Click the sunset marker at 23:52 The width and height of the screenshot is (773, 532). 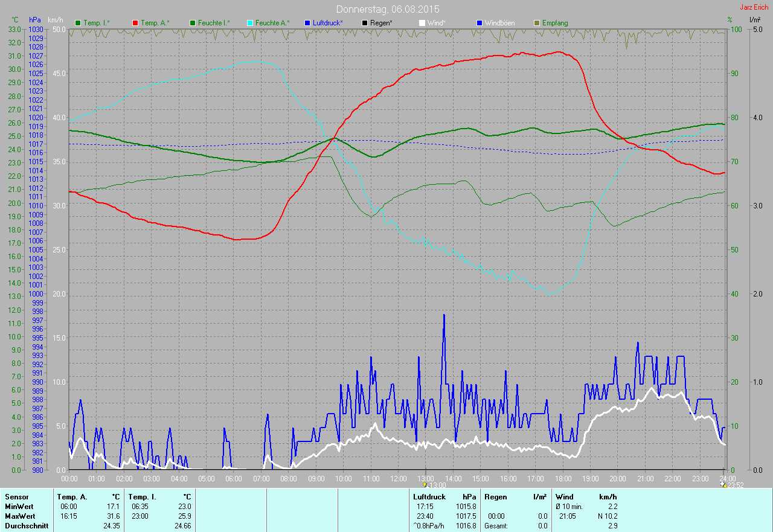coord(723,484)
